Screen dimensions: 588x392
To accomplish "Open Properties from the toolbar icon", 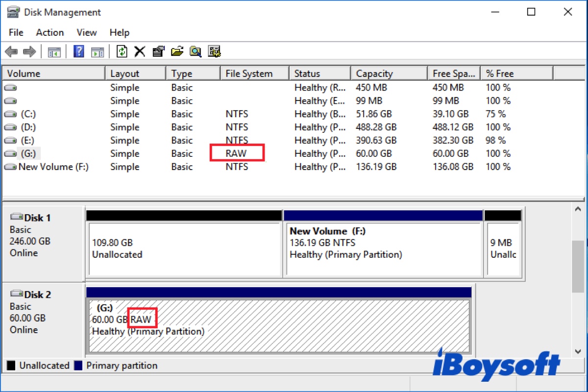I will [158, 51].
